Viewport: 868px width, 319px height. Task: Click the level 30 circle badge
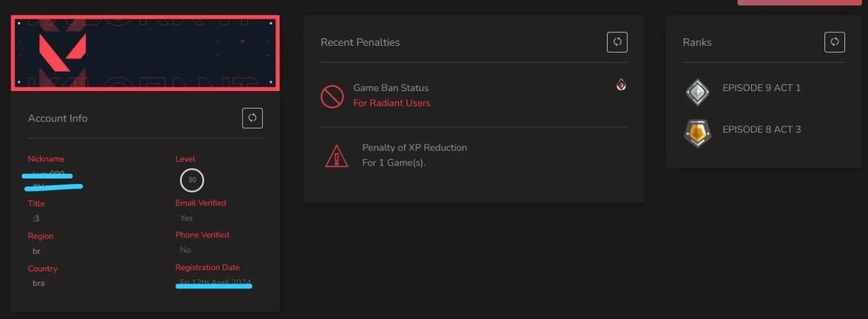(192, 180)
